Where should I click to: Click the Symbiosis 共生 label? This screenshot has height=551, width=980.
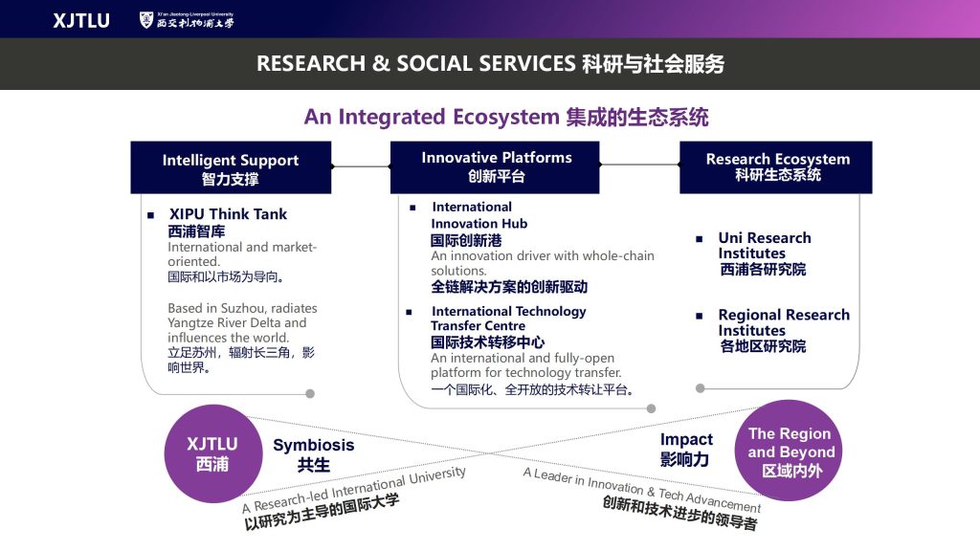313,454
